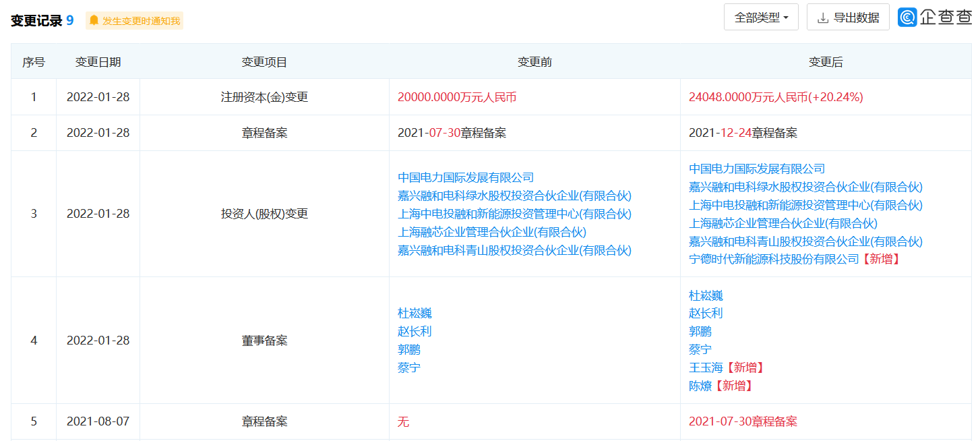Screen dimensions: 980x441
Task: Click the 变更日期 column header
Action: tap(98, 62)
